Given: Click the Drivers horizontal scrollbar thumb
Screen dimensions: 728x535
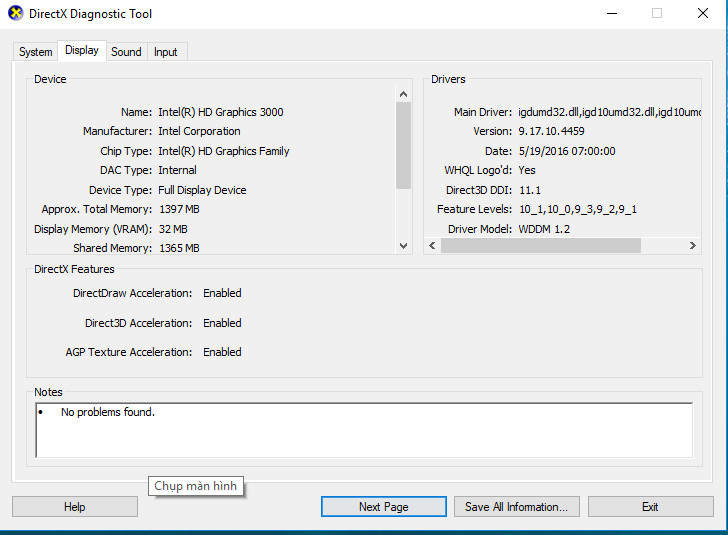Looking at the screenshot, I should pyautogui.click(x=541, y=246).
